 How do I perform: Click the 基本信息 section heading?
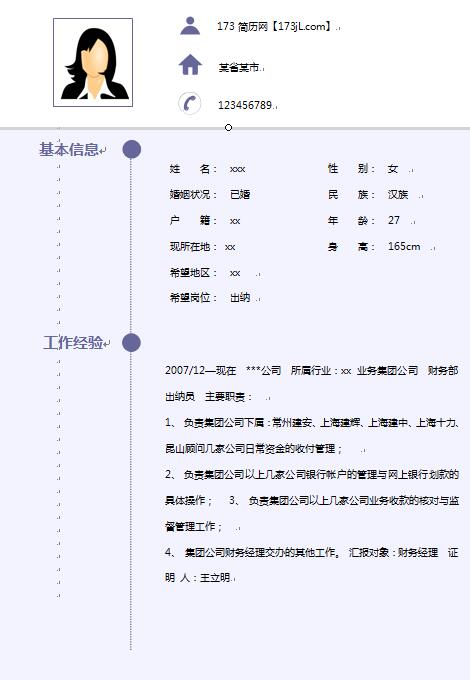(69, 150)
